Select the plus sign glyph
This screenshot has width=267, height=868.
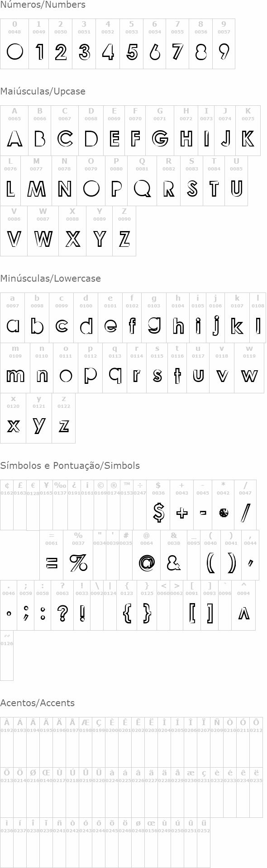coord(182,513)
